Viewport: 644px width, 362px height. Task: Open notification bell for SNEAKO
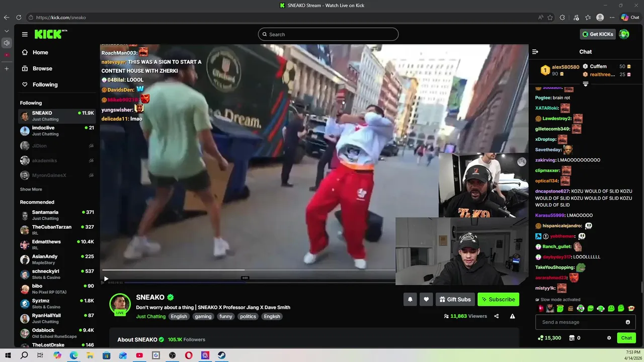click(410, 299)
